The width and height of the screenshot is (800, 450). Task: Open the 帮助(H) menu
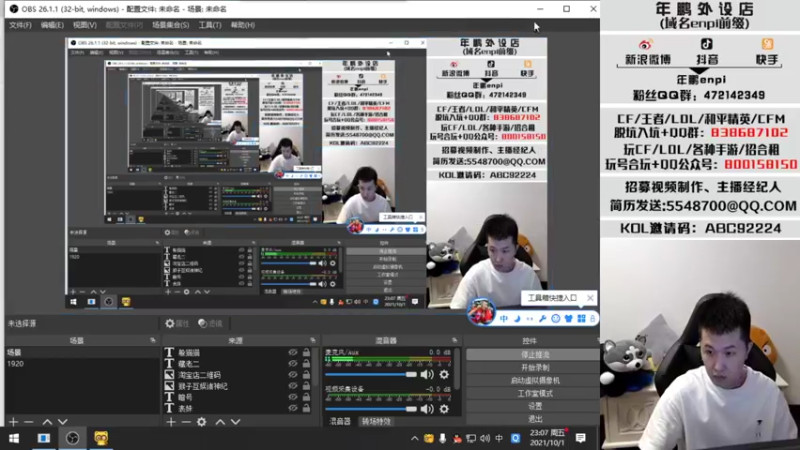(243, 25)
